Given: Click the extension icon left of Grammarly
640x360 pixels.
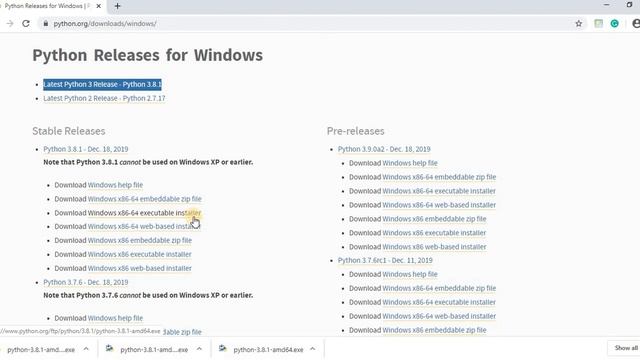Looking at the screenshot, I should pyautogui.click(x=598, y=24).
